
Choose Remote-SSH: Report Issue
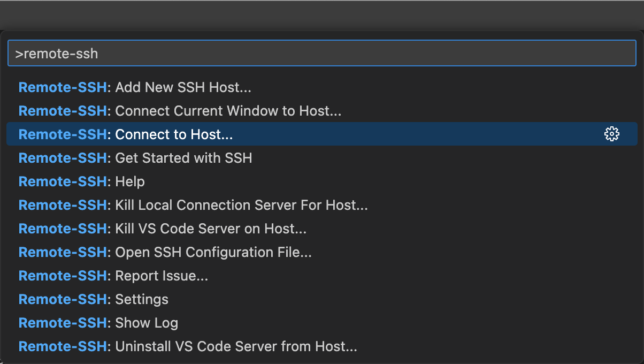tap(162, 276)
